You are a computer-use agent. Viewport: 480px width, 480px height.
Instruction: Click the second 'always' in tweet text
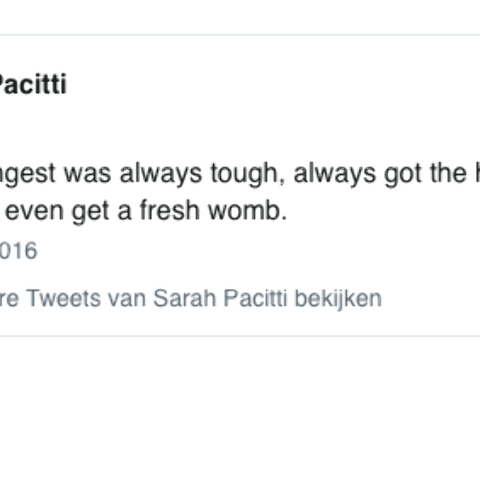(335, 174)
